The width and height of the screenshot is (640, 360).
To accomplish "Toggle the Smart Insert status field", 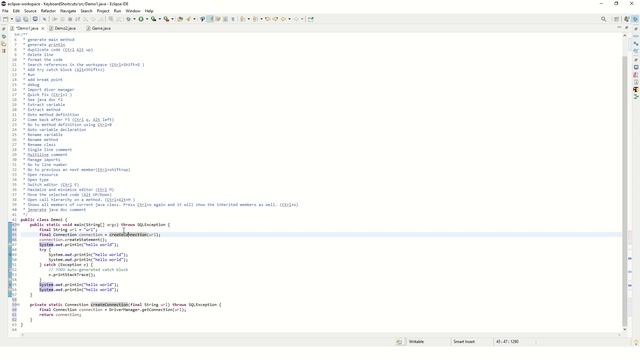I will pos(464,342).
